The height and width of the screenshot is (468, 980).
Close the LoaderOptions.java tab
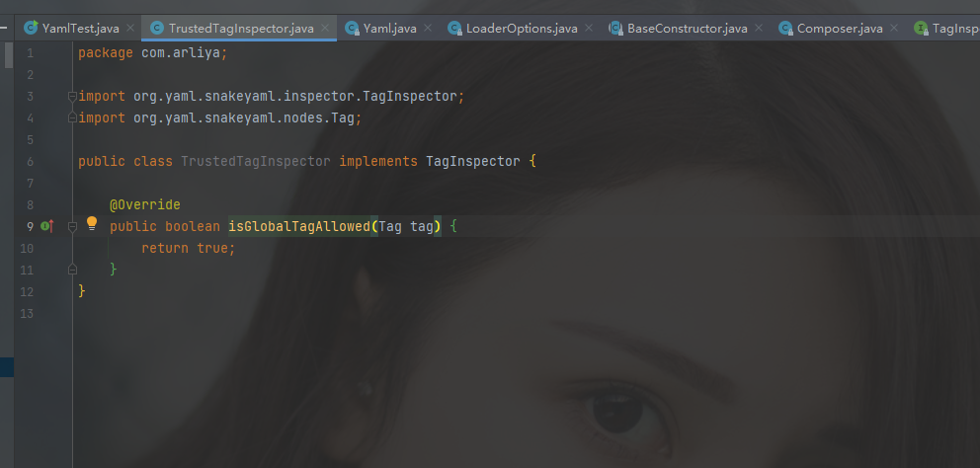pos(589,28)
